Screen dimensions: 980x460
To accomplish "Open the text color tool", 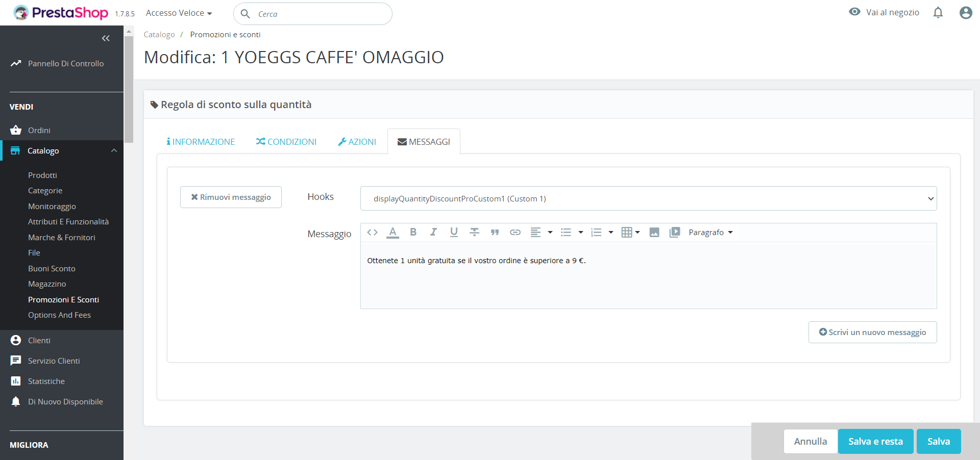I will point(393,233).
